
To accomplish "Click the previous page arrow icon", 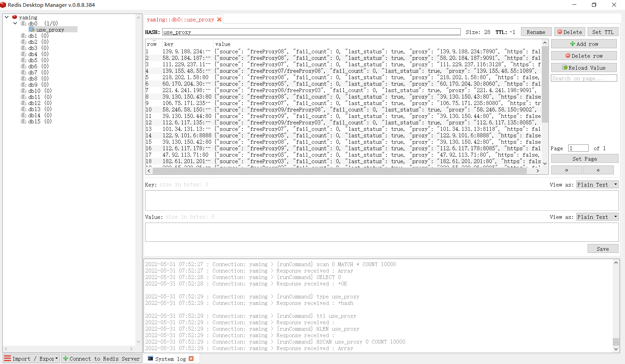I will 566,170.
